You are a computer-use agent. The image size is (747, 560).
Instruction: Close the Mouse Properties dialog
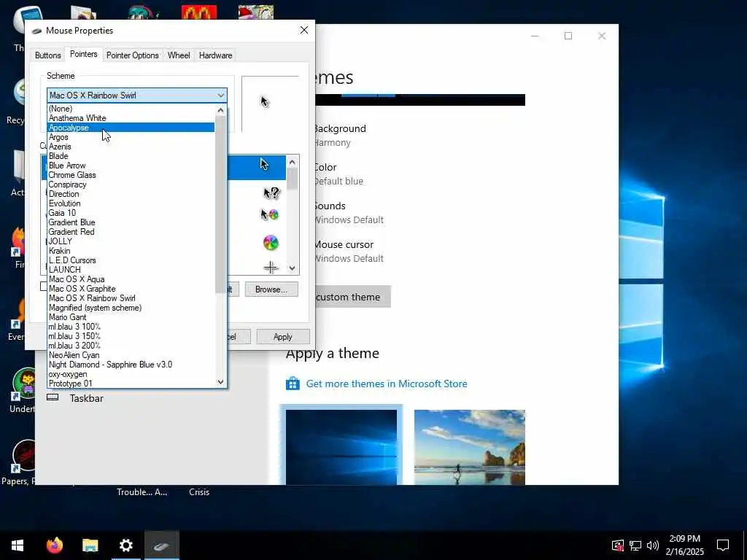pos(304,30)
